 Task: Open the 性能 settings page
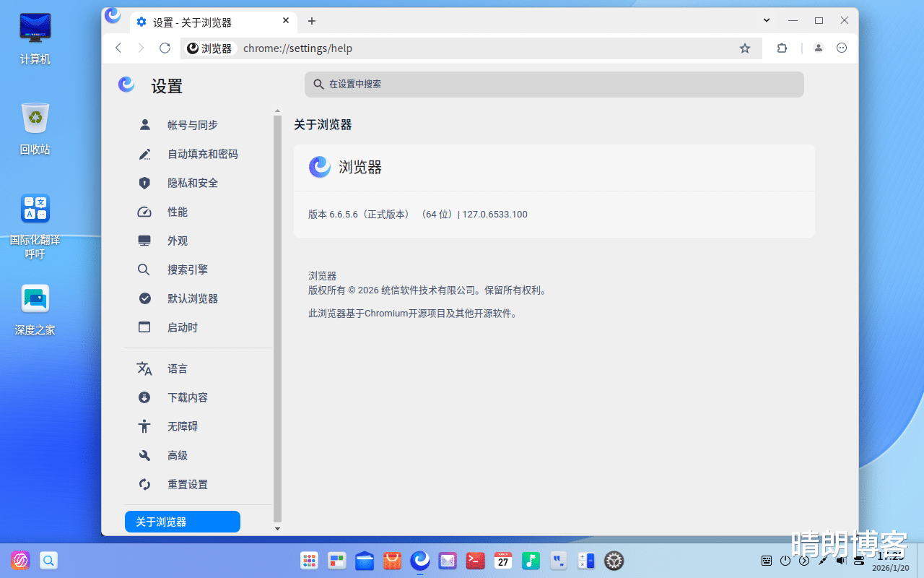178,212
